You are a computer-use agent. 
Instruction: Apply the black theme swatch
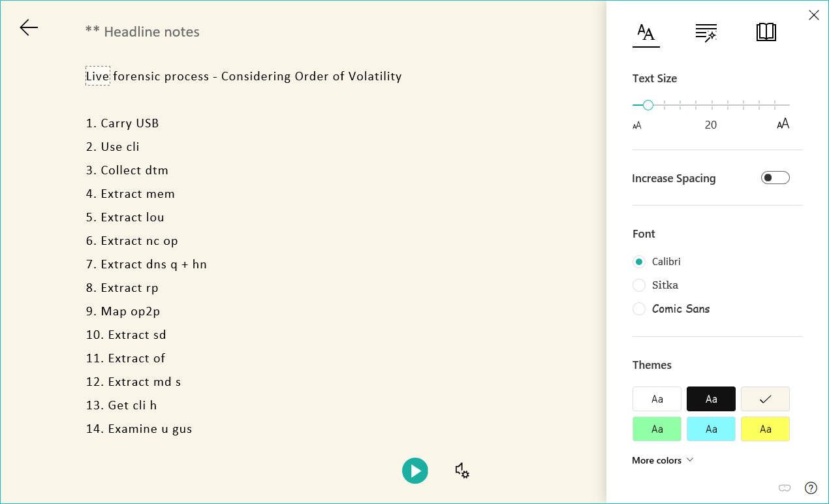(x=711, y=399)
